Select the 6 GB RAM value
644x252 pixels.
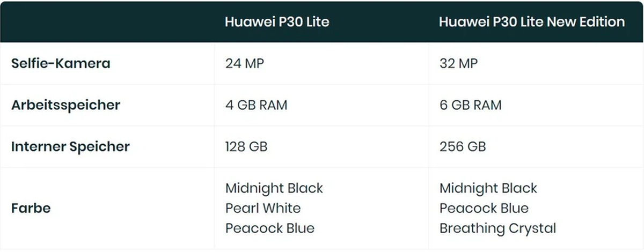[471, 105]
